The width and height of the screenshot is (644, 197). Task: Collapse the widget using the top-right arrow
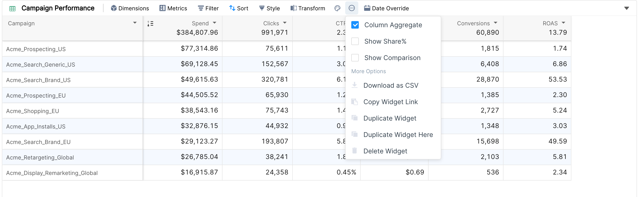(x=626, y=8)
